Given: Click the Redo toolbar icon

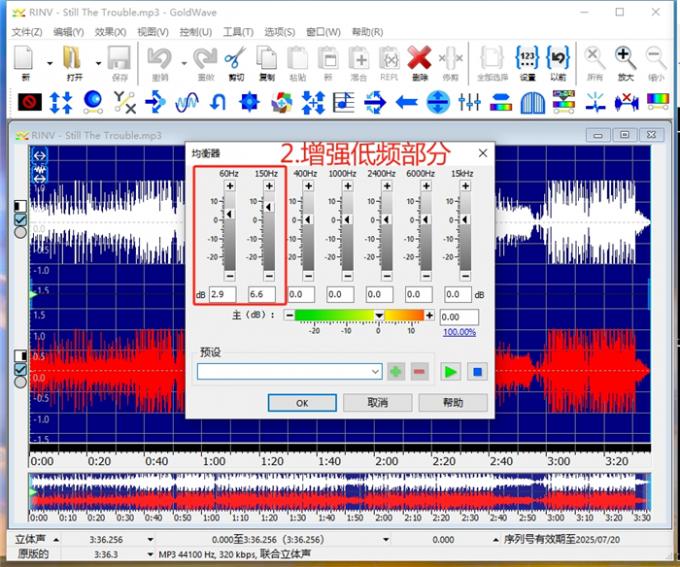Looking at the screenshot, I should pyautogui.click(x=206, y=58).
